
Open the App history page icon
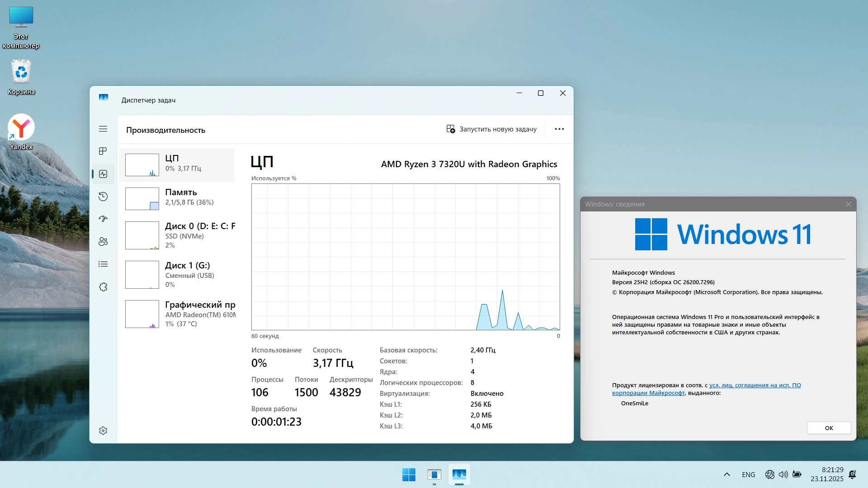[103, 196]
